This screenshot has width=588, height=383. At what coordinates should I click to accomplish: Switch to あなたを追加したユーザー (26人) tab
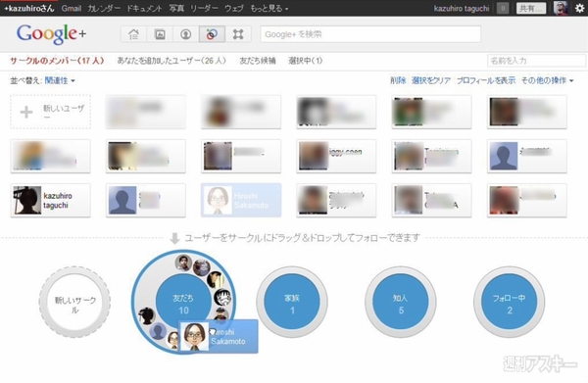(x=171, y=61)
